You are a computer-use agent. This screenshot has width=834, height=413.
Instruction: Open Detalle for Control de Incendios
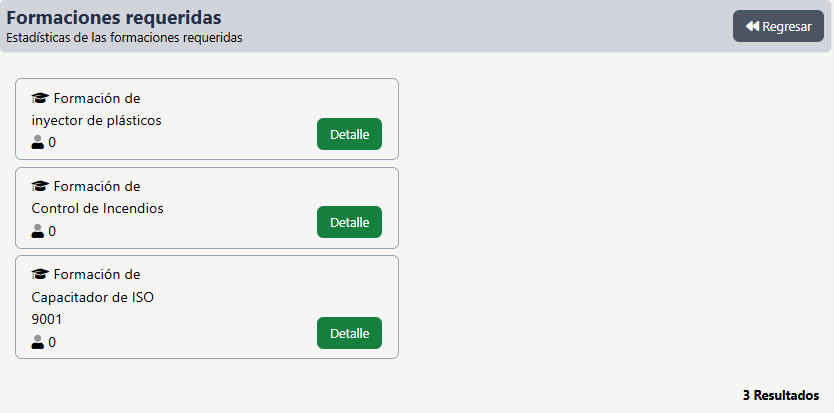click(x=349, y=222)
